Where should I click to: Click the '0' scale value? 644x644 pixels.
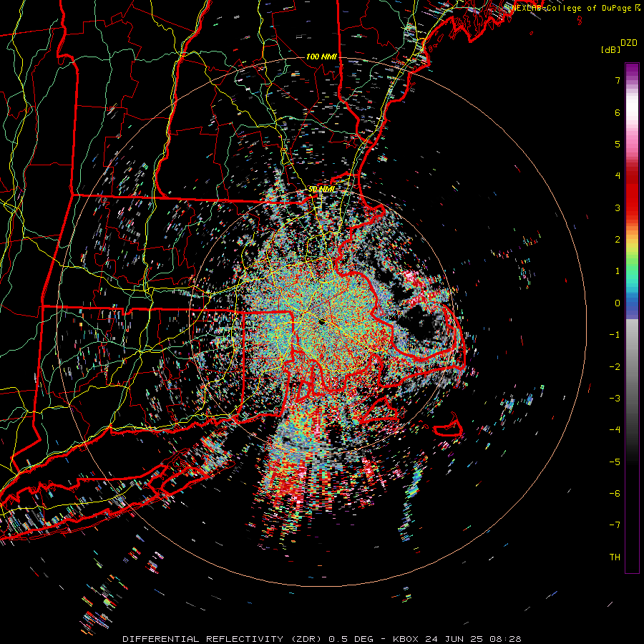pyautogui.click(x=618, y=303)
